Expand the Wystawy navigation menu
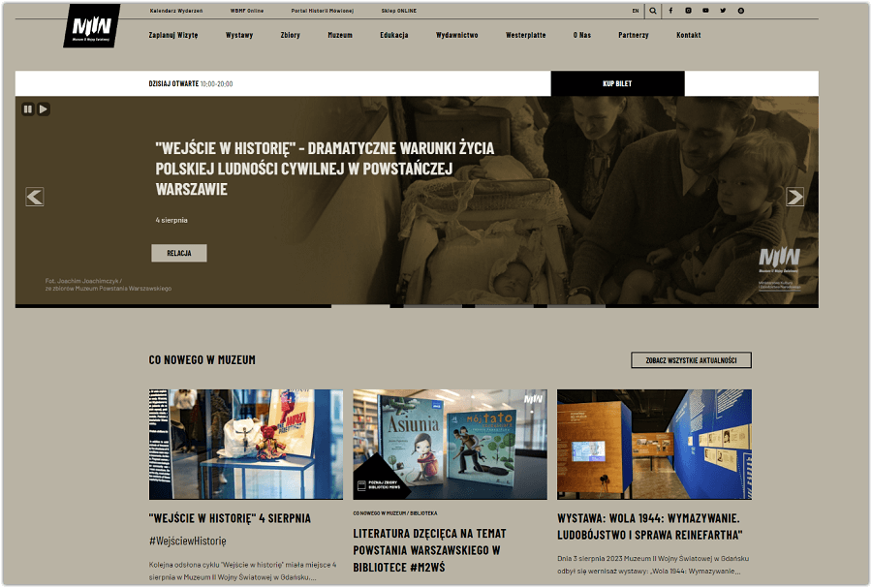 coord(239,35)
